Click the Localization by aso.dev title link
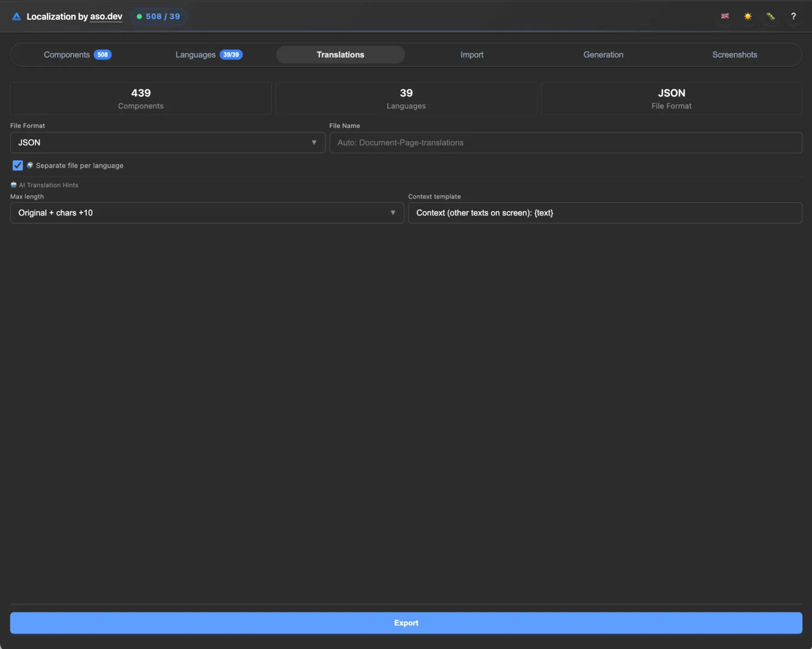The image size is (812, 649). (x=74, y=16)
